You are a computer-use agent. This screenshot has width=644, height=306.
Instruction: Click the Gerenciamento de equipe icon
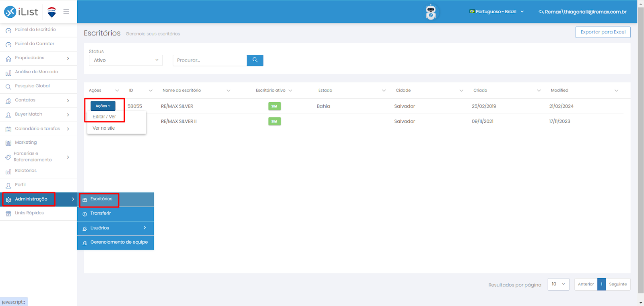tap(85, 243)
